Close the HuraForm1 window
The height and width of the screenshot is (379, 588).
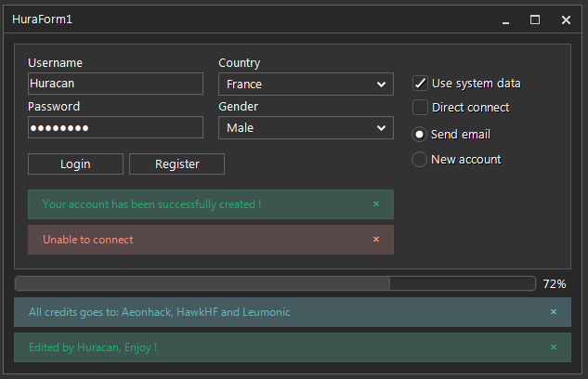566,20
